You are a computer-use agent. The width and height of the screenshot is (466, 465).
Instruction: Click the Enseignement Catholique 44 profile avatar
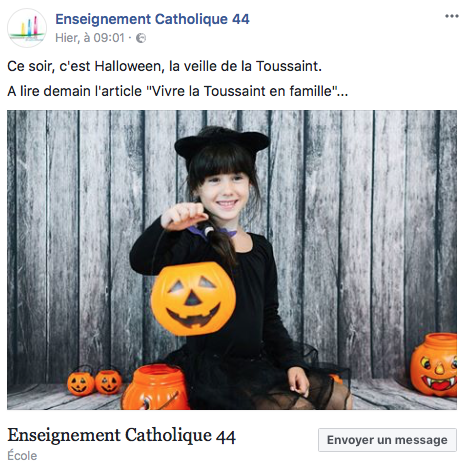27,28
